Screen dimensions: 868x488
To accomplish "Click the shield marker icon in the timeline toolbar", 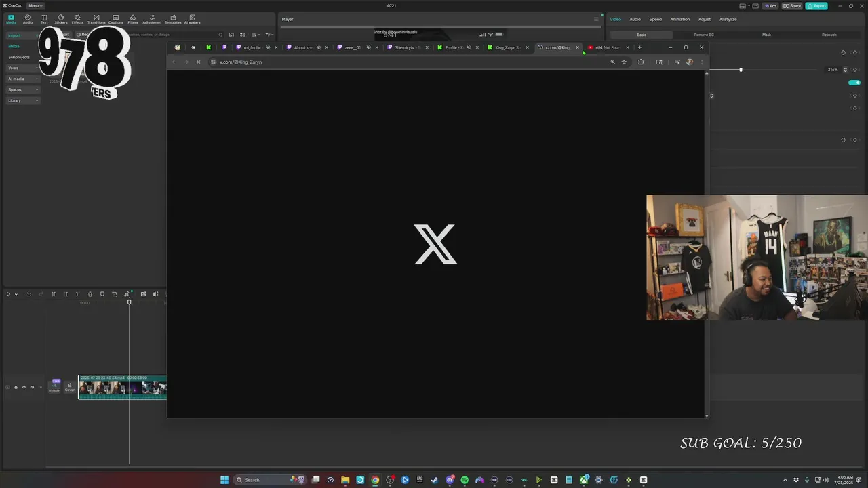I will pyautogui.click(x=102, y=294).
